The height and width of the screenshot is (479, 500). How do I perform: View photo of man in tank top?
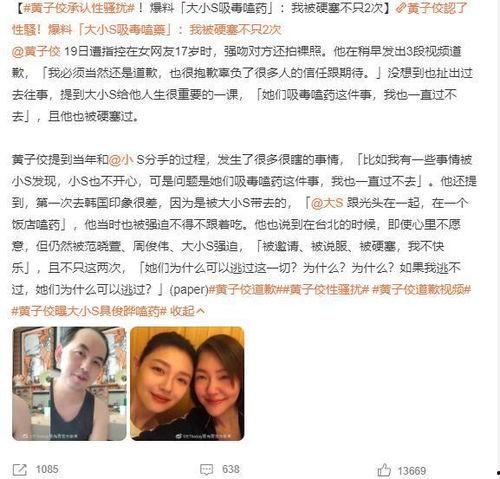tap(69, 384)
